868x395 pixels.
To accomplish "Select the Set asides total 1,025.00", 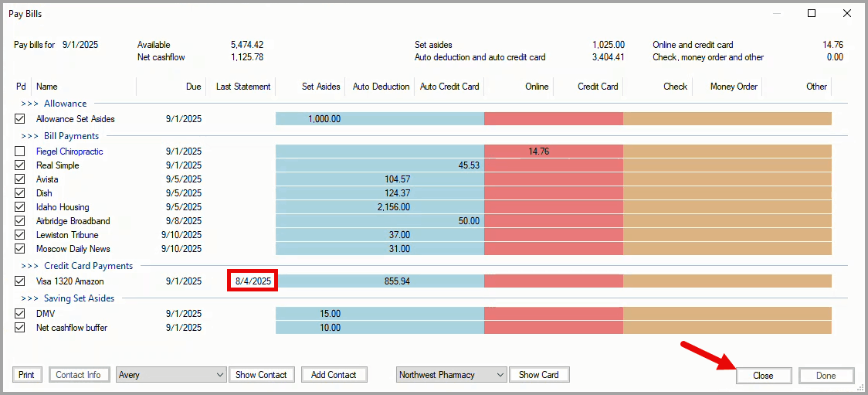I will pos(609,45).
